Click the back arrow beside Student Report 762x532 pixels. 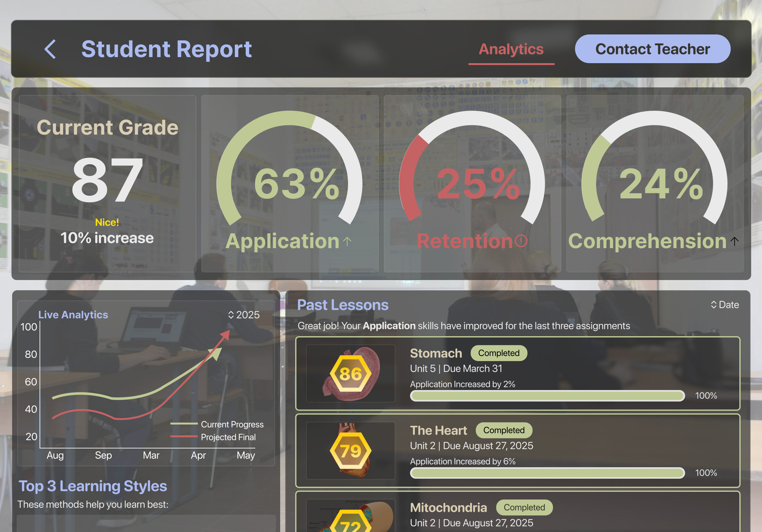coord(50,49)
